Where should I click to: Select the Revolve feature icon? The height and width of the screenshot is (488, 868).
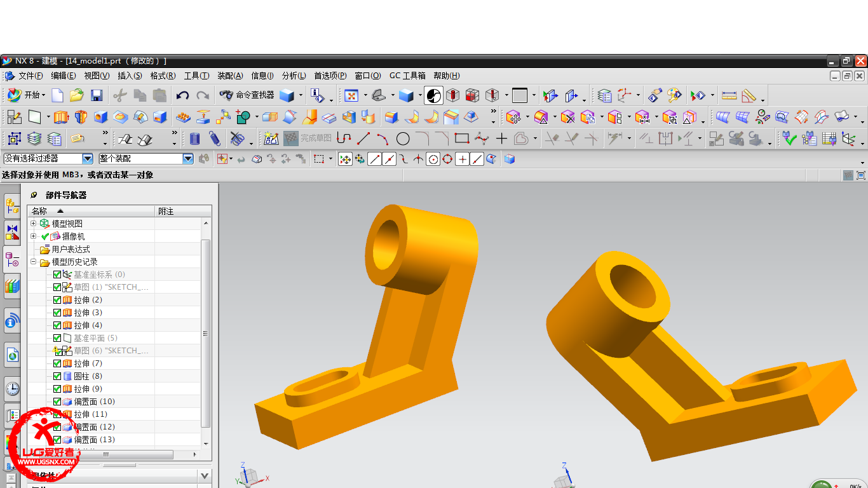81,117
